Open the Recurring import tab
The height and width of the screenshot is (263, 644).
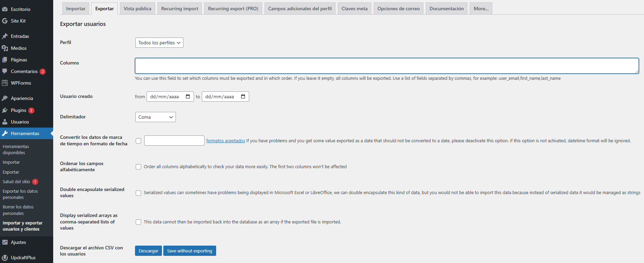180,9
